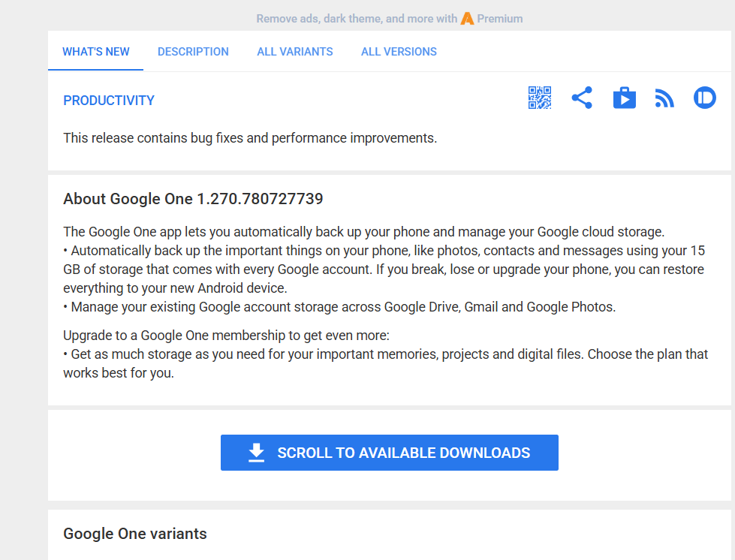Image resolution: width=735 pixels, height=560 pixels.
Task: Open the Description tab
Action: point(193,52)
